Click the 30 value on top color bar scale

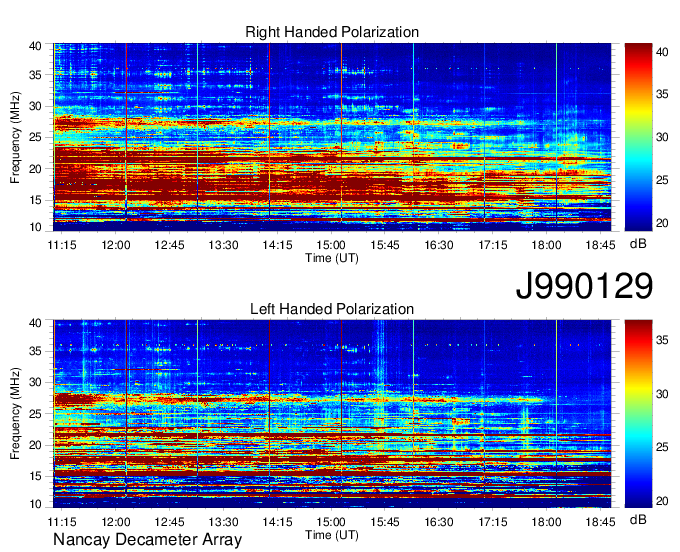tap(662, 137)
